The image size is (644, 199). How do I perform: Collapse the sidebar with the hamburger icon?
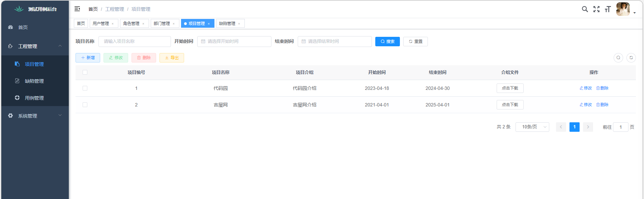tap(77, 9)
